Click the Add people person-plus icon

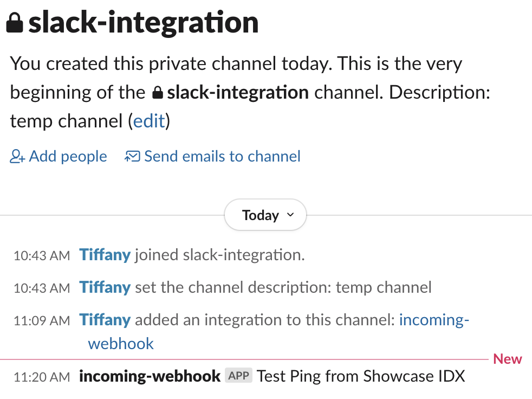pyautogui.click(x=17, y=157)
